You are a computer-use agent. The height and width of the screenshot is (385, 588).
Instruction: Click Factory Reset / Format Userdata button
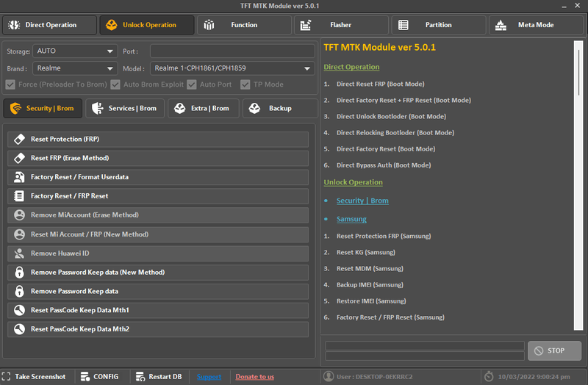point(158,177)
